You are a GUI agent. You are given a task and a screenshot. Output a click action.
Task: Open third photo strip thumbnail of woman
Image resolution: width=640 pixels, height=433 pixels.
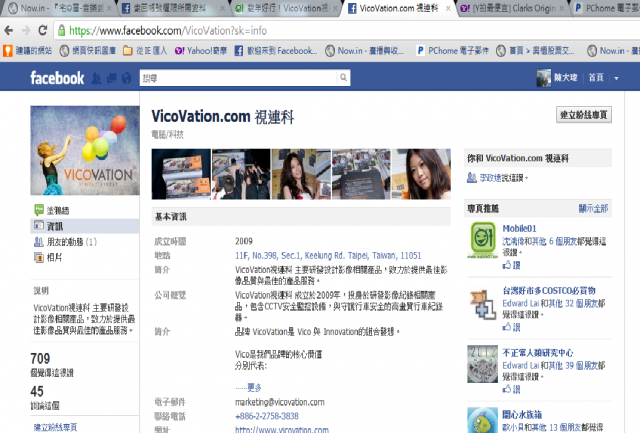click(301, 174)
